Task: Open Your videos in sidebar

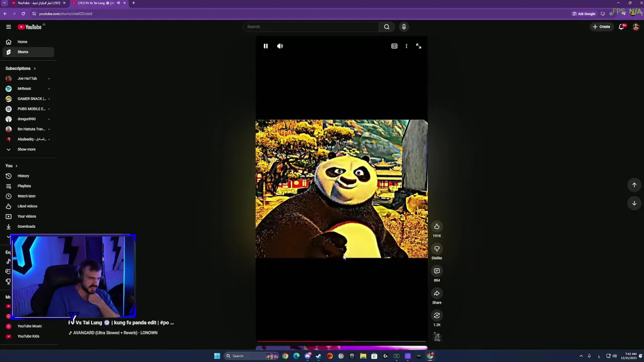Action: tap(29, 216)
